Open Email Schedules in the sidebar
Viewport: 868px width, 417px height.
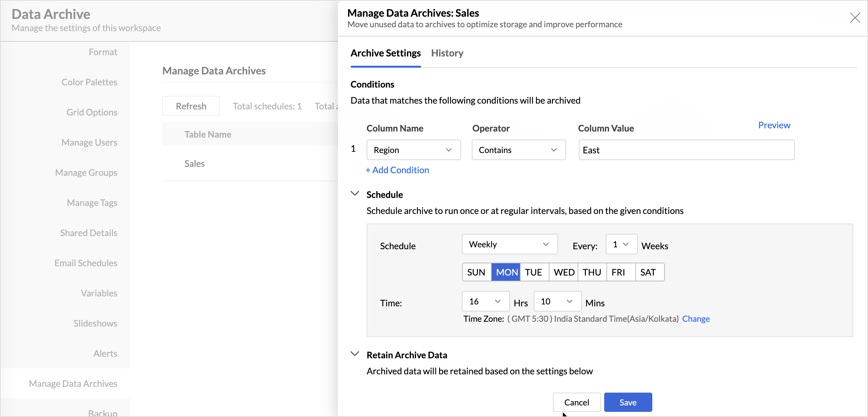point(86,263)
